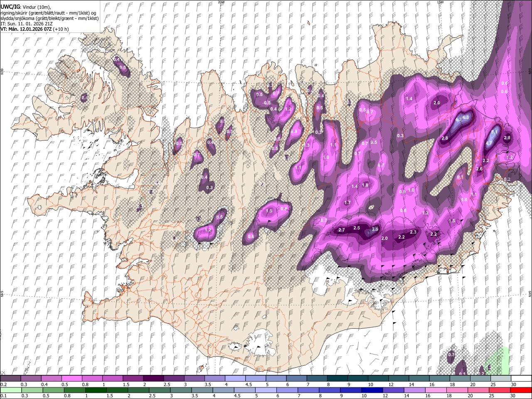This screenshot has width=532, height=399.
Task: Click the 1.8 precipitation value on the map
Action: click(365, 185)
